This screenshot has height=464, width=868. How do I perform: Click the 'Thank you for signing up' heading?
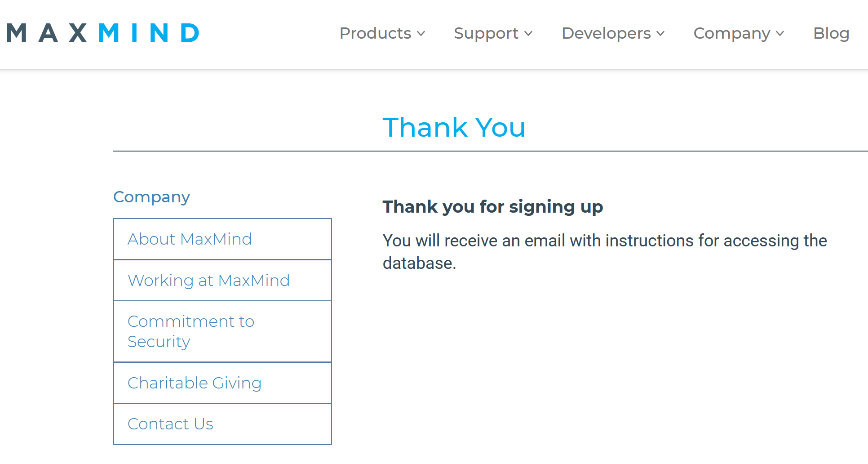[492, 207]
